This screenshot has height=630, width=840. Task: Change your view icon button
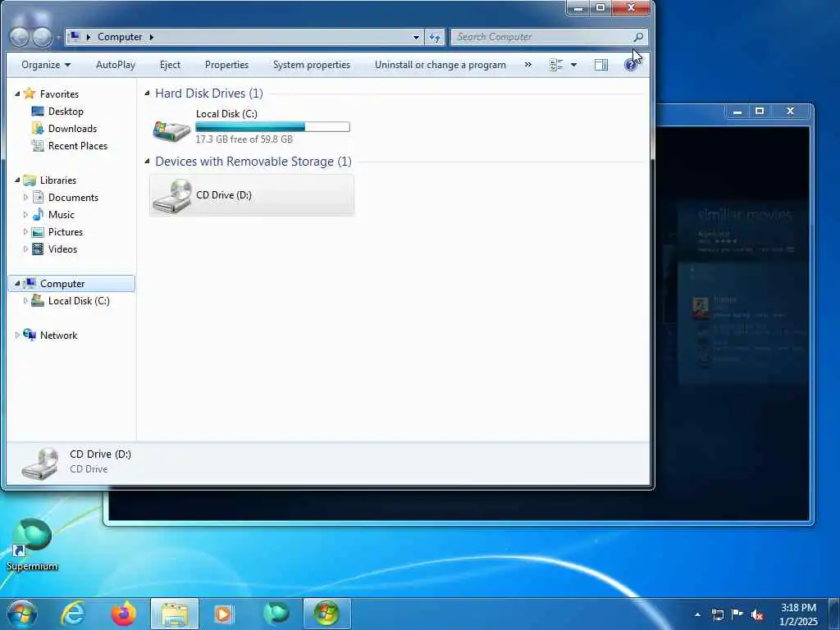(x=557, y=65)
